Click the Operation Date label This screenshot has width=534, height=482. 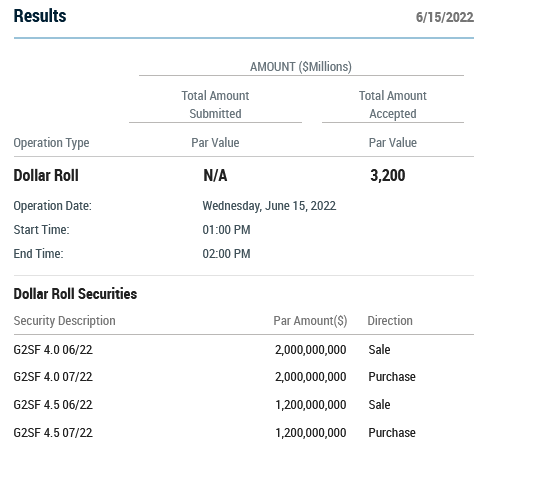coord(52,206)
